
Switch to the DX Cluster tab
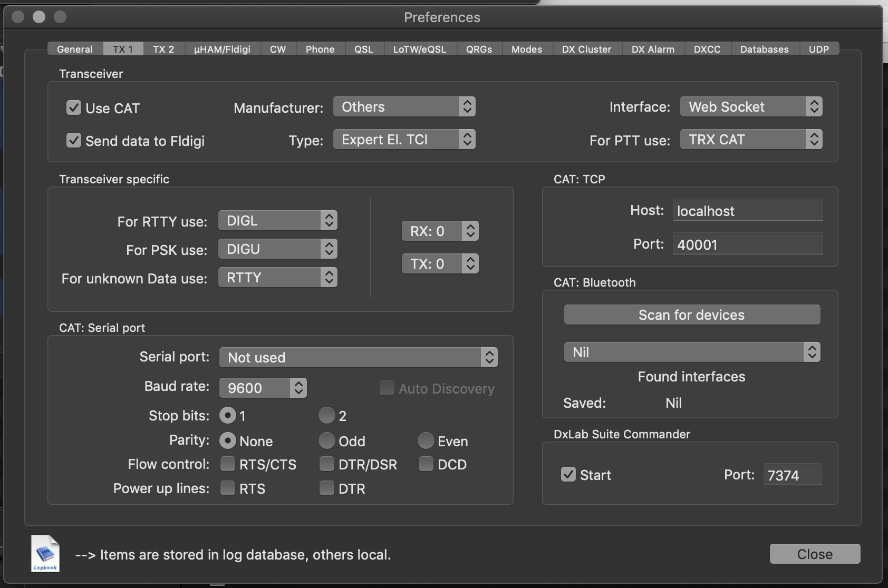(x=586, y=49)
